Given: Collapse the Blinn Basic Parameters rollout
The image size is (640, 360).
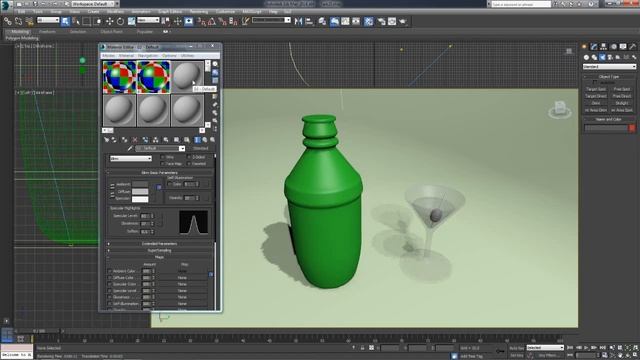Looking at the screenshot, I should 159,173.
